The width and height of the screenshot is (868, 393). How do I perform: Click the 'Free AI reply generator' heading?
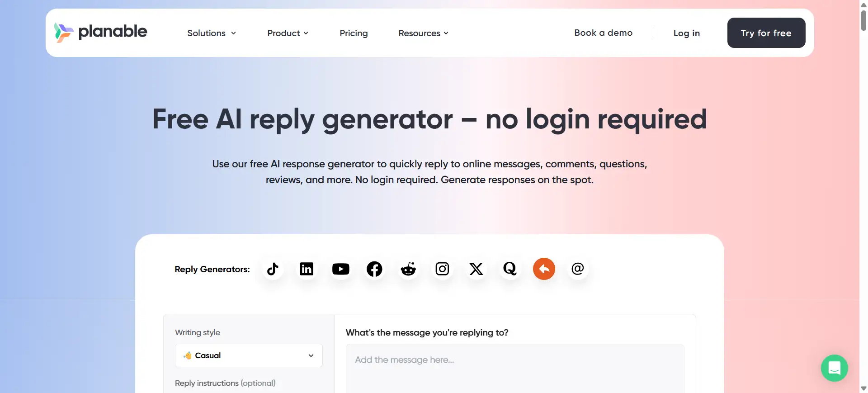point(429,119)
